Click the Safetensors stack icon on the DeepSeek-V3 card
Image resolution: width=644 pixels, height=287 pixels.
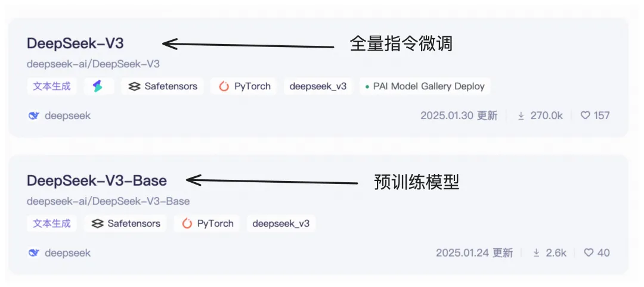point(134,86)
